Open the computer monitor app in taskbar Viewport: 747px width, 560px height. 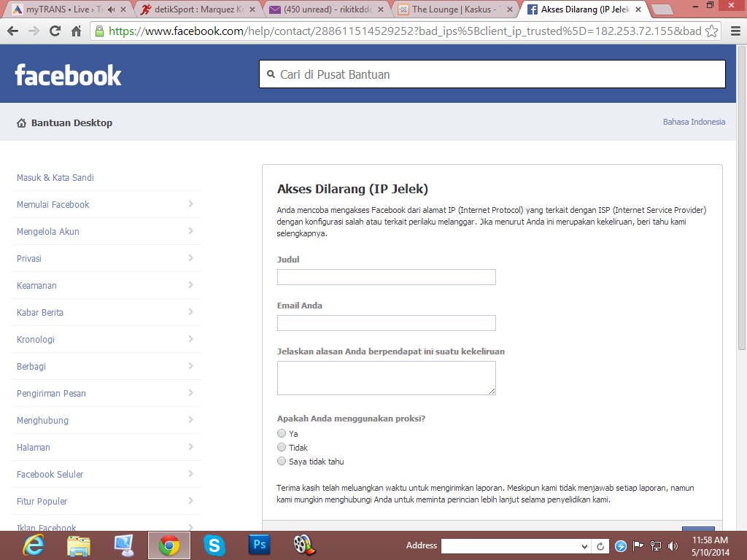124,545
